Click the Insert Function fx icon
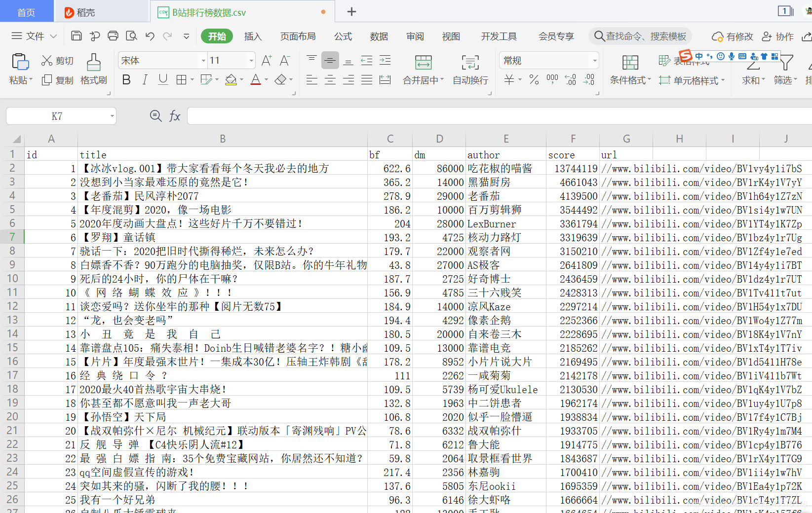This screenshot has width=812, height=513. [x=175, y=116]
